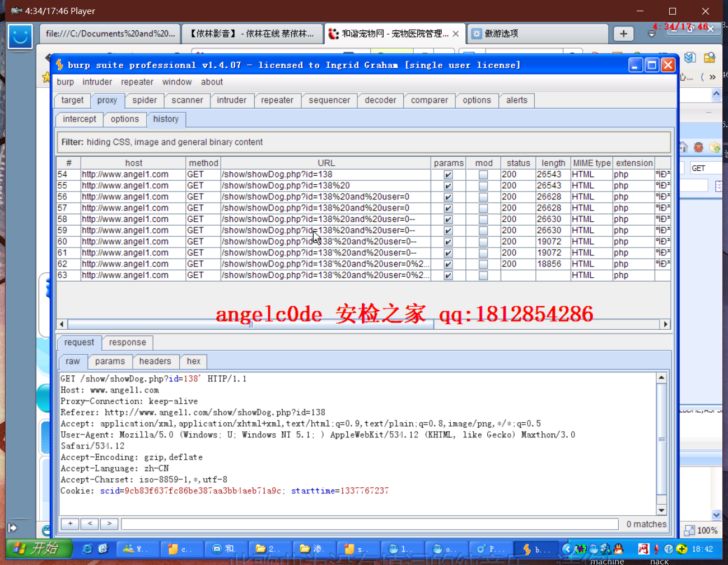
Task: Switch to the comparer tab
Action: [429, 100]
